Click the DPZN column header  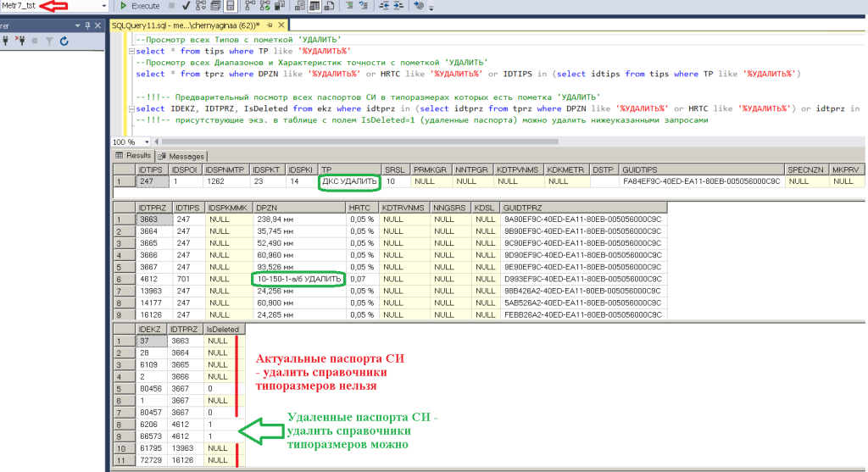[299, 208]
